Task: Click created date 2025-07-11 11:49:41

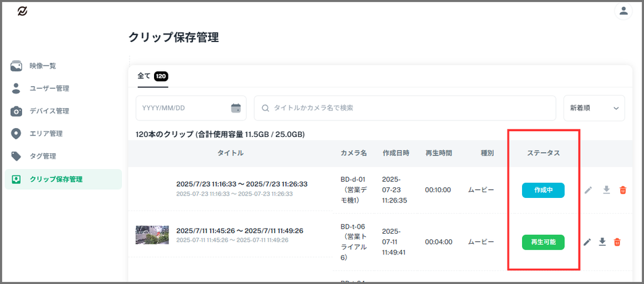Action: point(394,242)
